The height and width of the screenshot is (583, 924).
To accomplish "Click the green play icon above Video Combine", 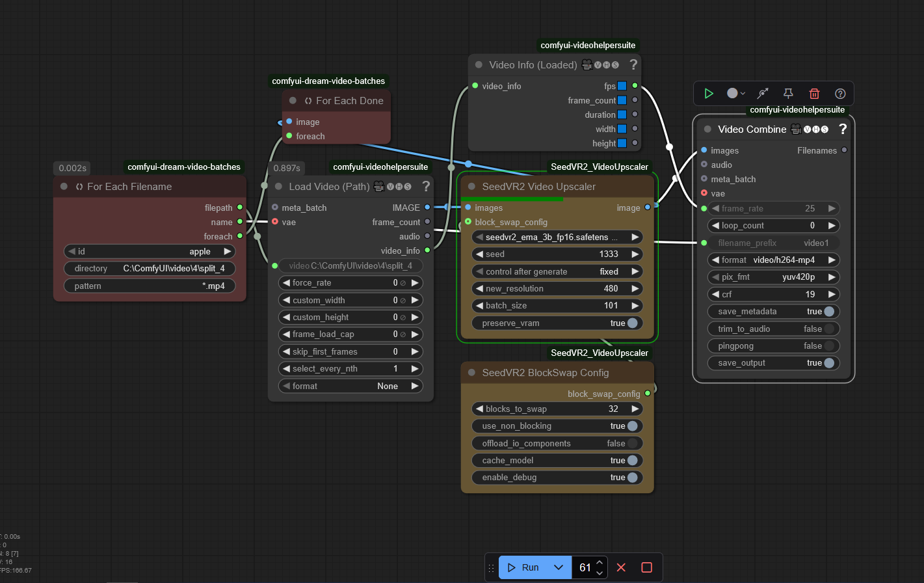I will coord(709,94).
